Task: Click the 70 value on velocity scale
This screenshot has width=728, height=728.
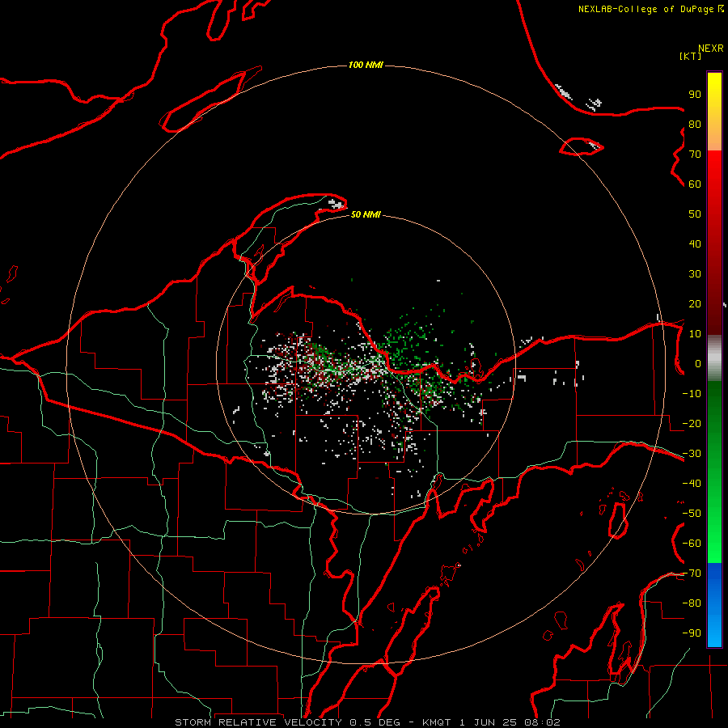Action: click(x=695, y=154)
